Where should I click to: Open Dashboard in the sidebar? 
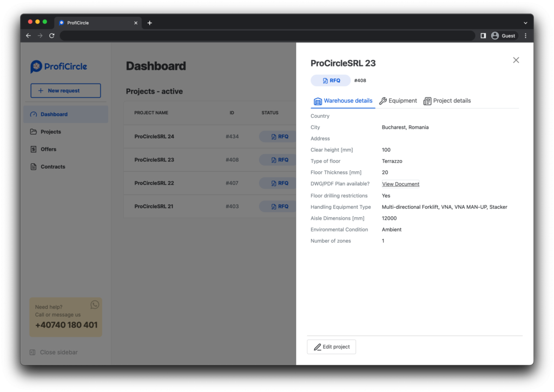(x=66, y=115)
